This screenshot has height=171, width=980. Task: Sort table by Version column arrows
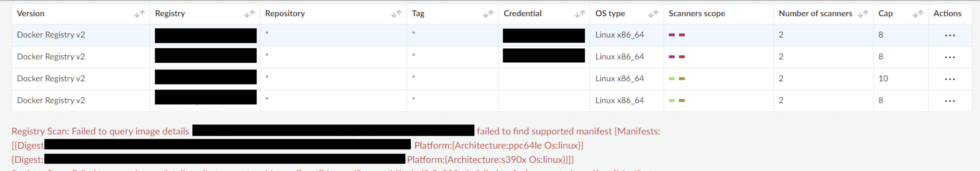(140, 14)
